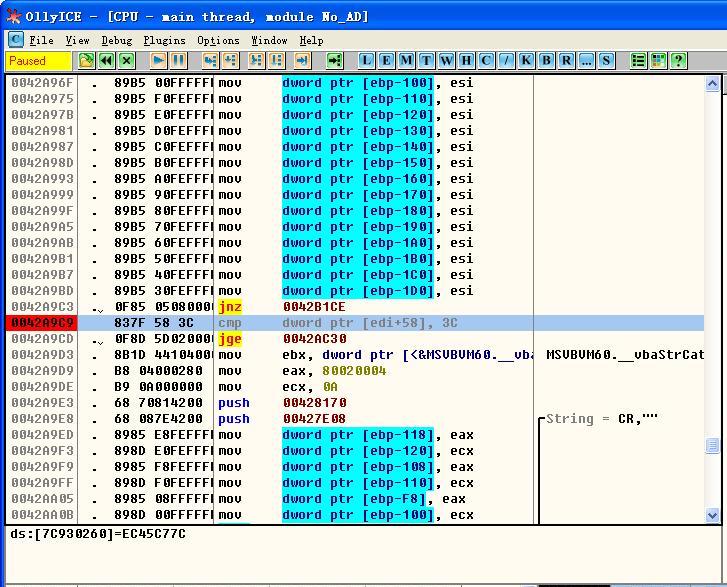
Task: Open the Window menu
Action: tap(269, 41)
